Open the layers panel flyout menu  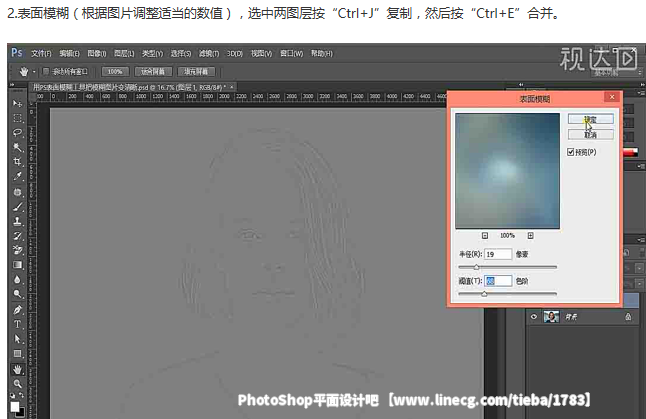point(641,239)
